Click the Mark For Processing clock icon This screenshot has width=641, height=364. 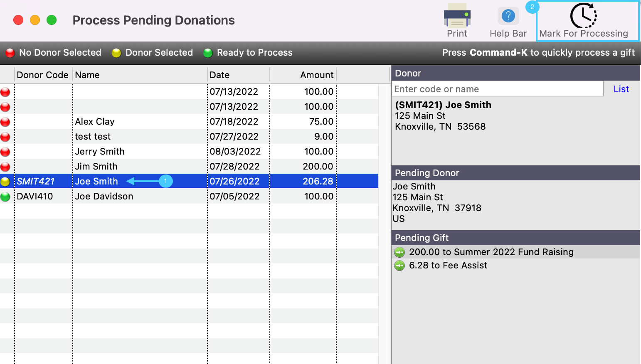pos(583,16)
